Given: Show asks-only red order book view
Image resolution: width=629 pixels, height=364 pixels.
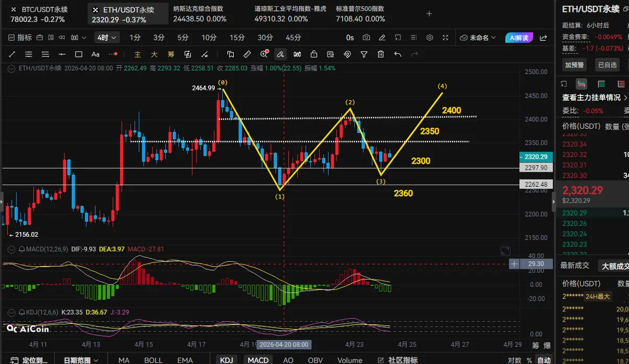Looking at the screenshot, I should (x=621, y=84).
